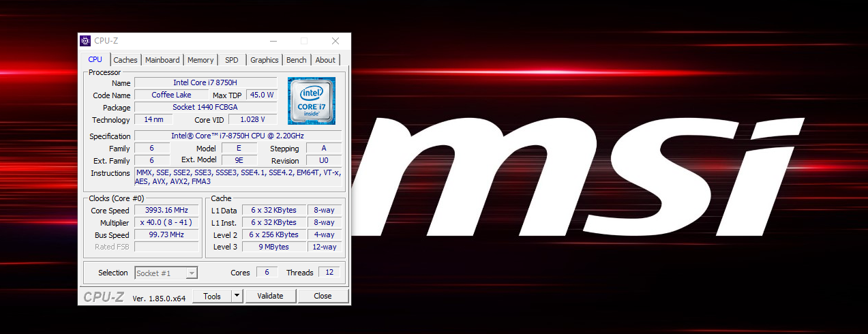Click the Family value 6
Screen dimensions: 868x334
click(x=151, y=148)
